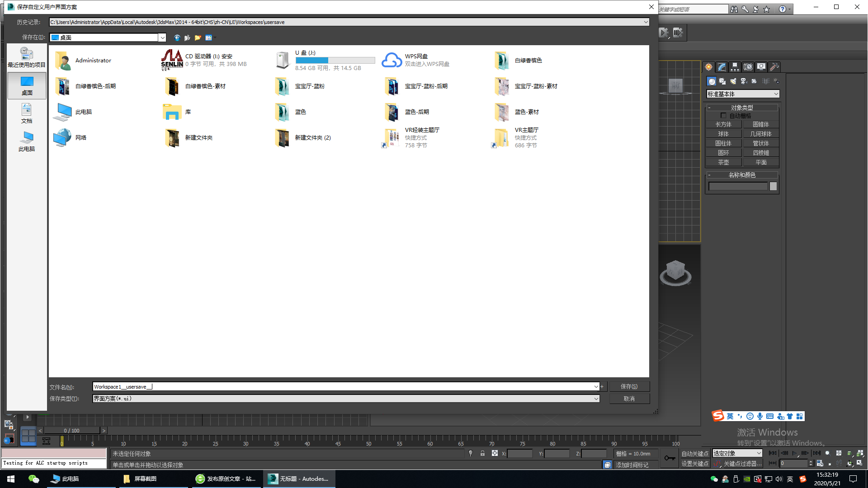
Task: Toggle the 自动关键点 auto key button
Action: [695, 453]
